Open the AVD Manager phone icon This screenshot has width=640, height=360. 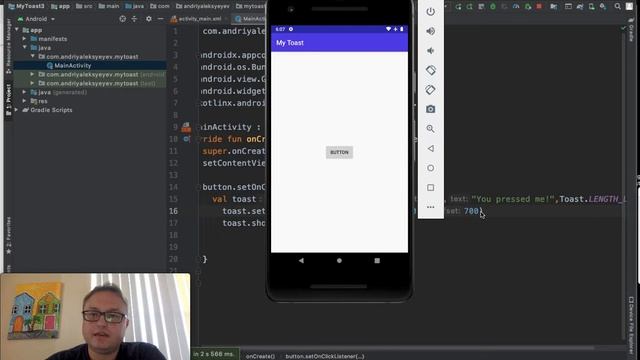pyautogui.click(x=591, y=7)
